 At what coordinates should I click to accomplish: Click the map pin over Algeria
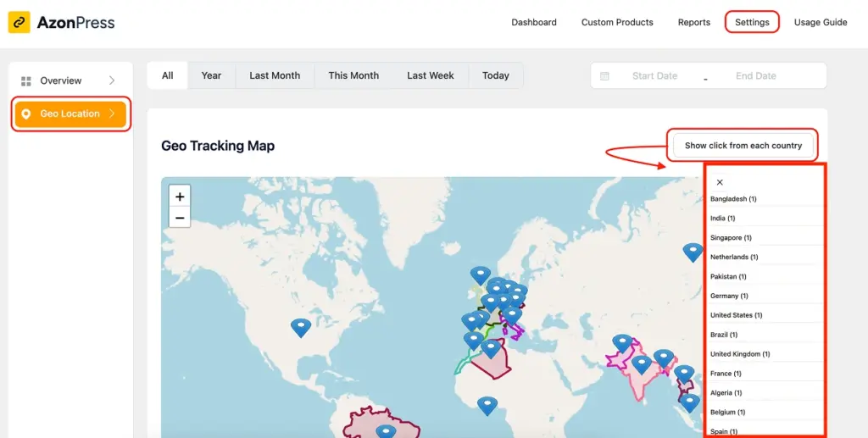point(491,349)
